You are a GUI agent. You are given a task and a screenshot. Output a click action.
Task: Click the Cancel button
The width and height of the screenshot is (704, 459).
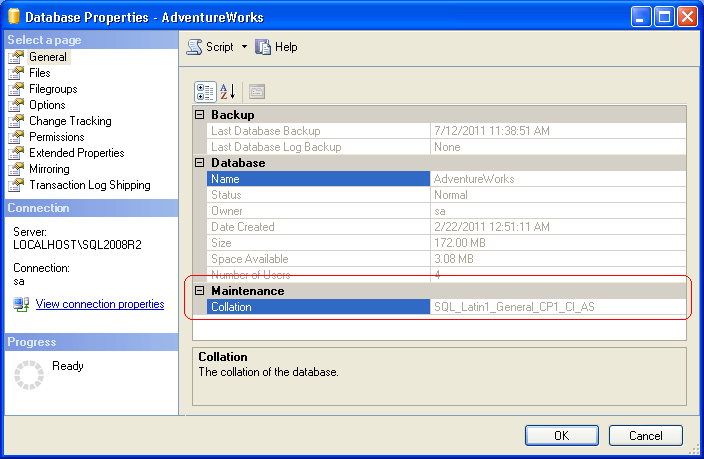[646, 436]
